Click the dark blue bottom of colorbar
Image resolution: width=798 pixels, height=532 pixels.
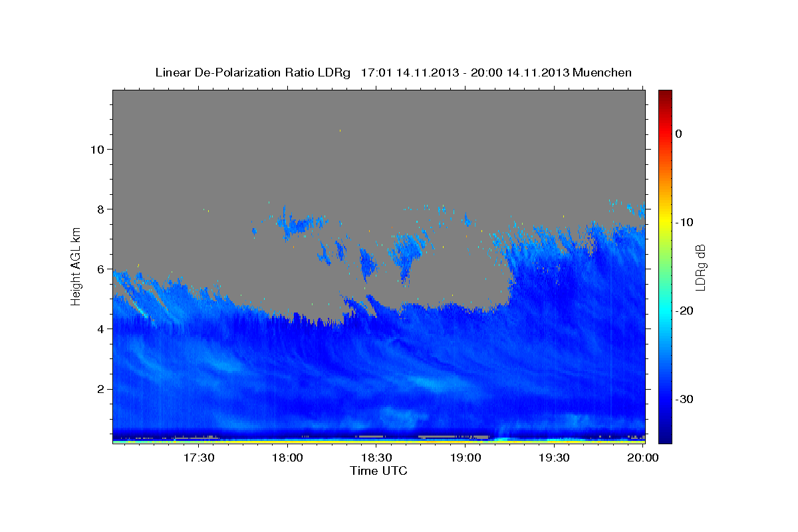(x=665, y=436)
